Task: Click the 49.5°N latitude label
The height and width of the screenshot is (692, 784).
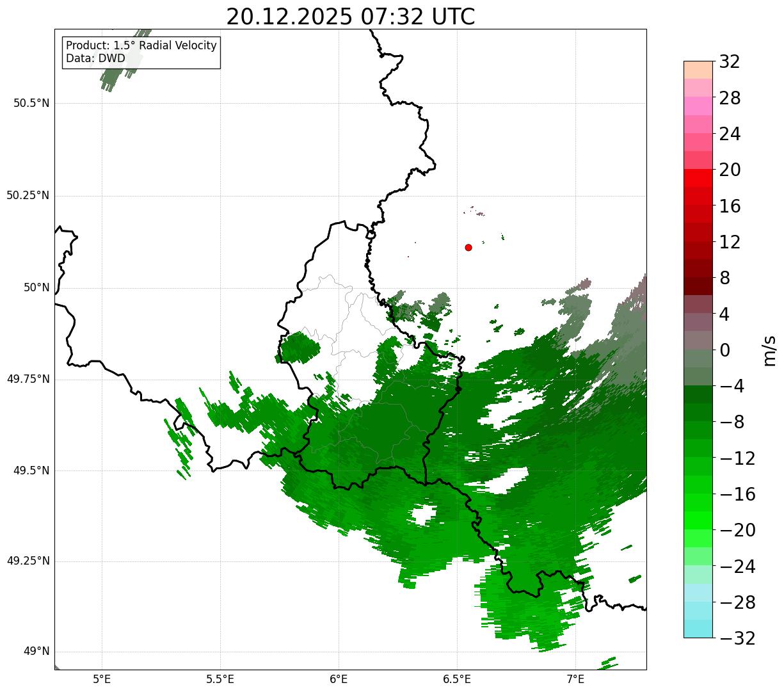Action: pos(31,471)
